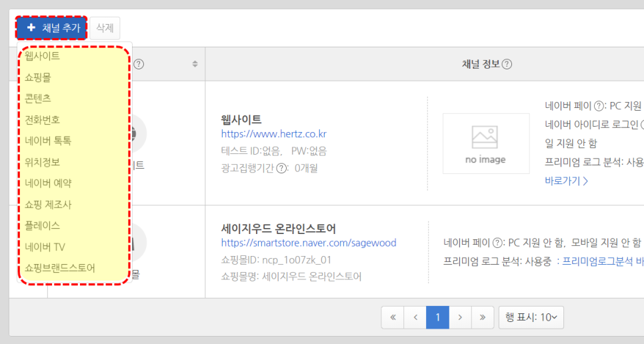Viewport: 644px width, 344px height.
Task: Click the 채널 정보 column header
Action: click(481, 64)
